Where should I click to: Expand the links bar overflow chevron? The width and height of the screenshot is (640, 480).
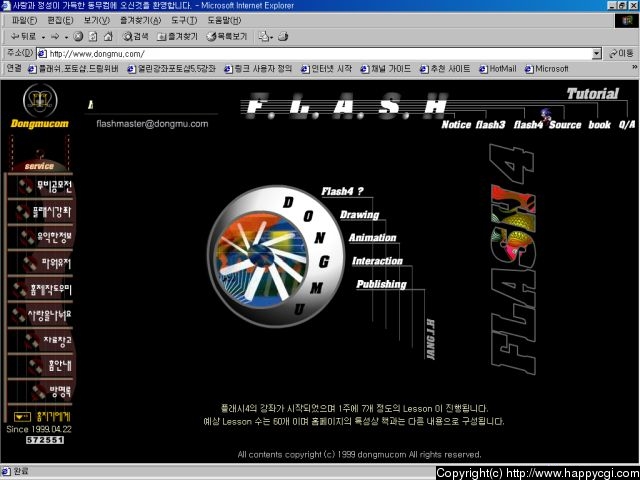pos(635,67)
